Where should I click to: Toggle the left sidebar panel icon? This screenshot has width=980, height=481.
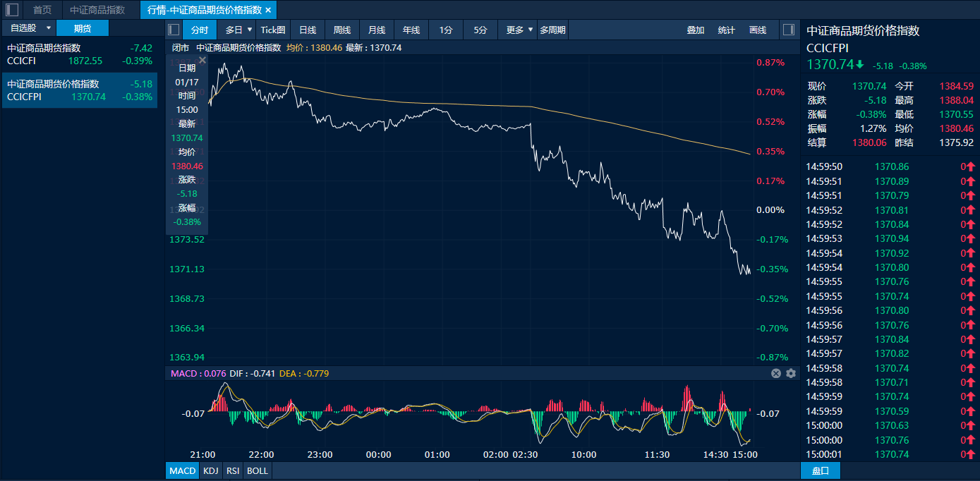click(x=12, y=10)
